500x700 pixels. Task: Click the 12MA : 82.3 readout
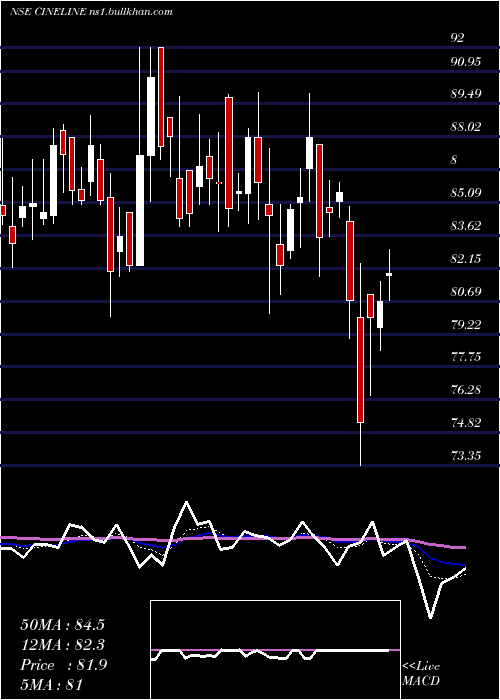65,645
